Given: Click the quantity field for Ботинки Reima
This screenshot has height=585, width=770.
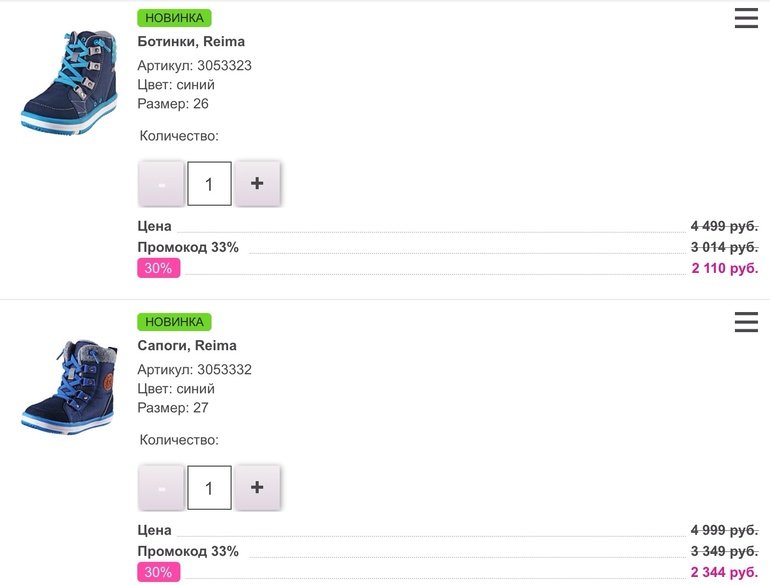Looking at the screenshot, I should click(x=209, y=184).
